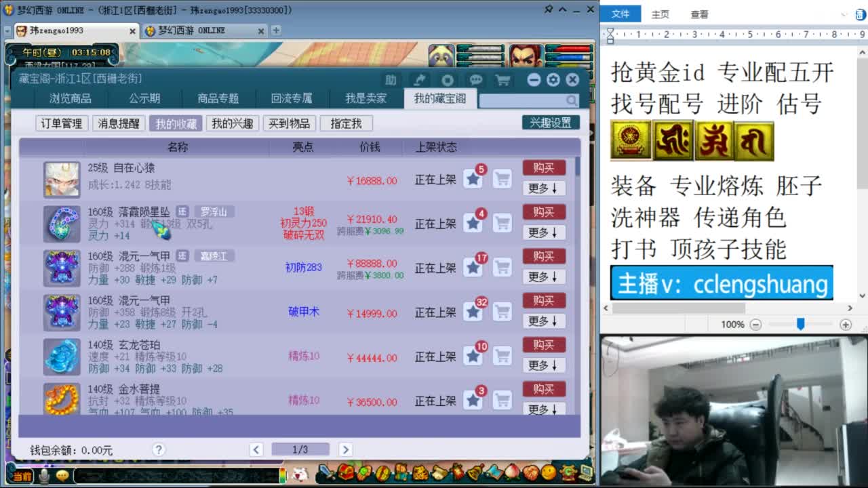
Task: Switch to the 回流专属 tab
Action: coord(292,98)
